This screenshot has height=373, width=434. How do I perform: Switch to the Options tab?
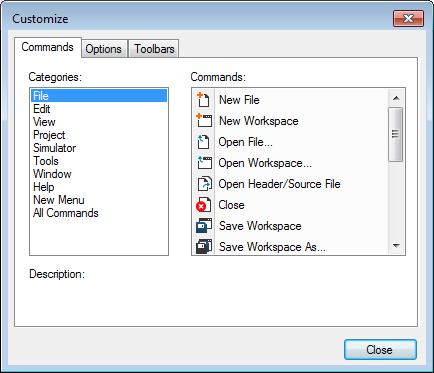tap(104, 49)
